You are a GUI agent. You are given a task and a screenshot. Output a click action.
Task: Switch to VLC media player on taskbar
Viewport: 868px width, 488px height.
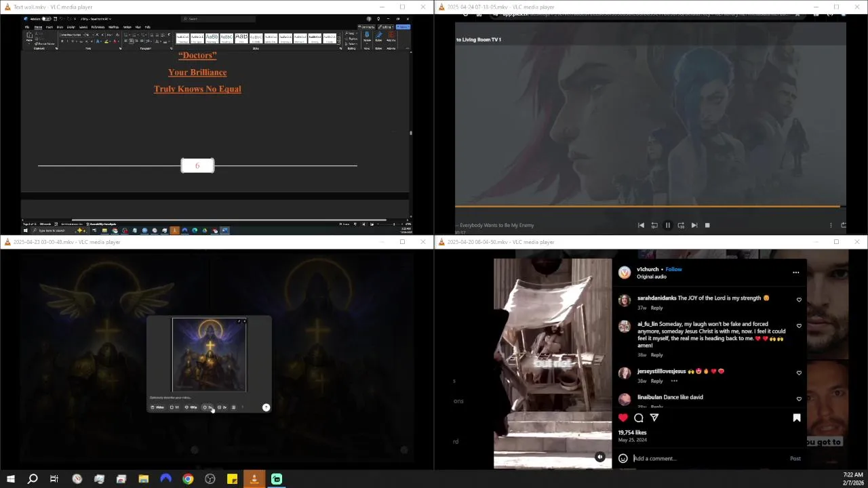[254, 479]
